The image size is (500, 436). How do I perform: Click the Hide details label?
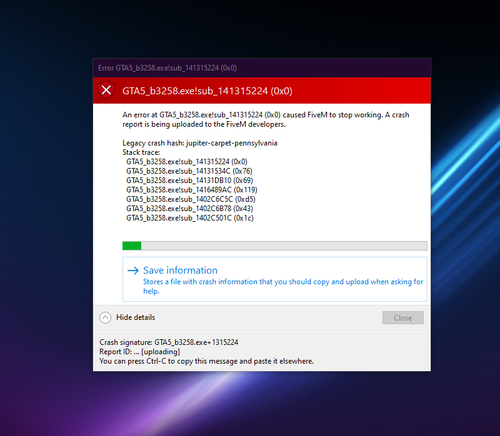136,317
